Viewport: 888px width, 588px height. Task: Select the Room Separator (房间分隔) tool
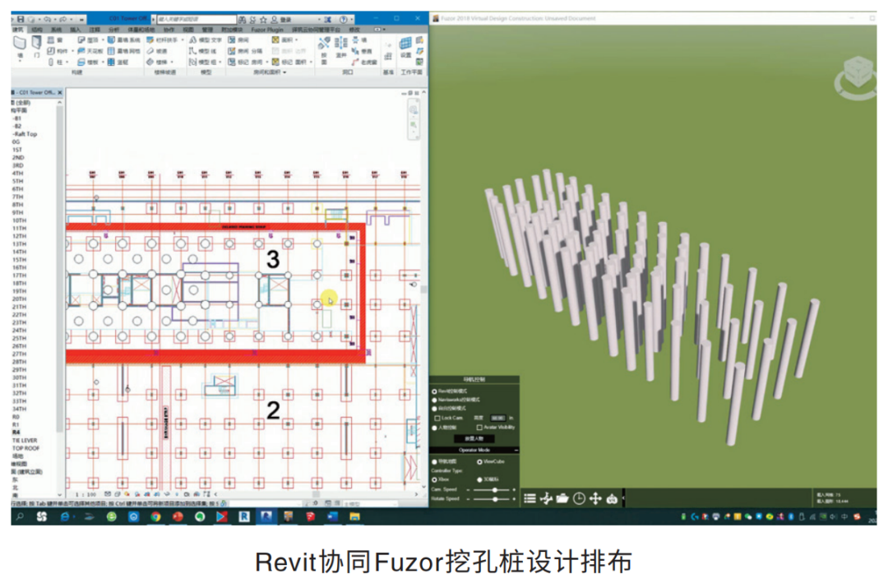tap(245, 51)
